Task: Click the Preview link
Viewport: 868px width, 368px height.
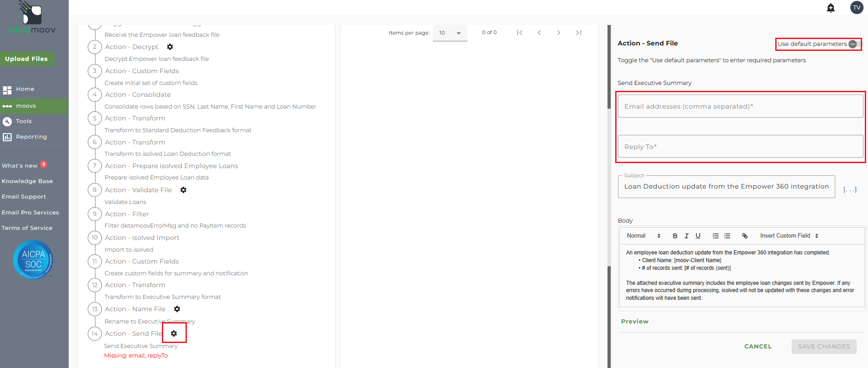Action: coord(635,321)
